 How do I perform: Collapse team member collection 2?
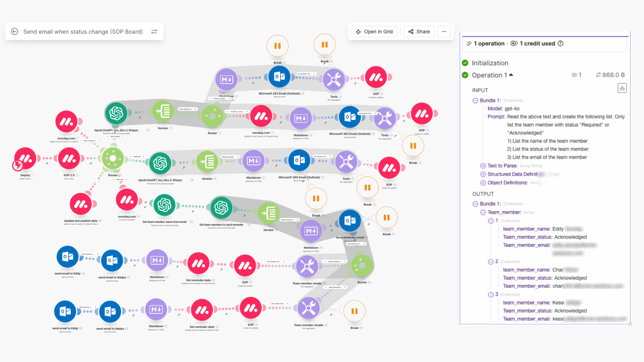491,262
